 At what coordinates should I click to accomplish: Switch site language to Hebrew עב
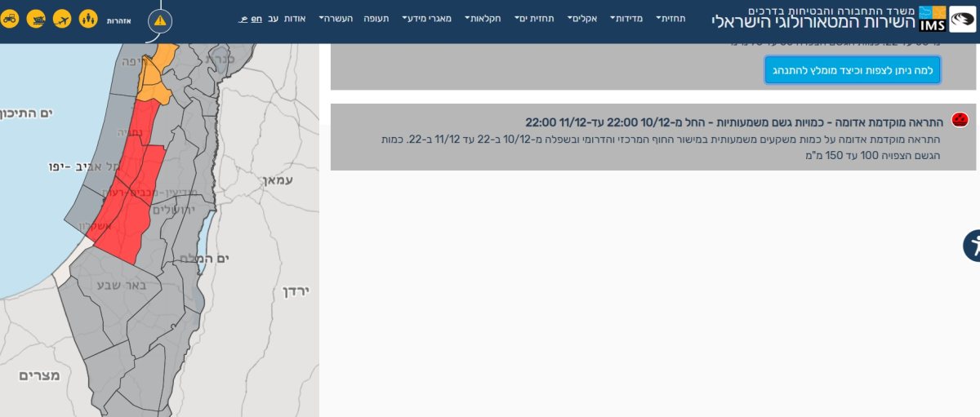(274, 18)
